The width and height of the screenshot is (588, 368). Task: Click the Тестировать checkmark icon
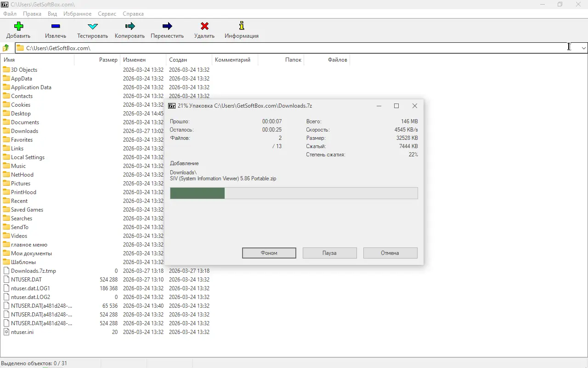pyautogui.click(x=92, y=26)
